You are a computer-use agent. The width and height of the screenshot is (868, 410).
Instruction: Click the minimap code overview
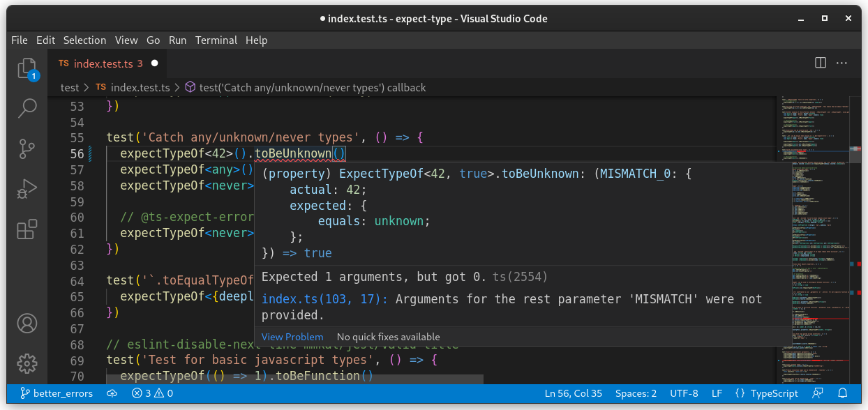point(814,241)
